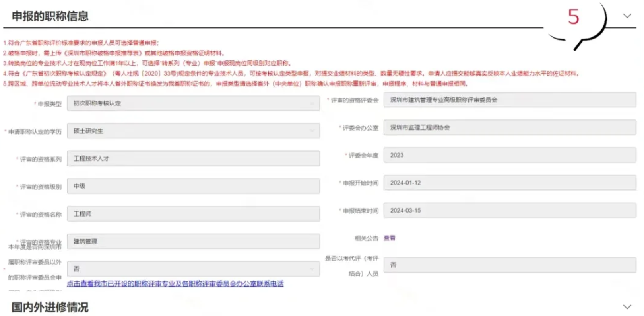Click the 评审的资格专业 field showing 建筑管理
644x316 pixels.
click(x=193, y=242)
